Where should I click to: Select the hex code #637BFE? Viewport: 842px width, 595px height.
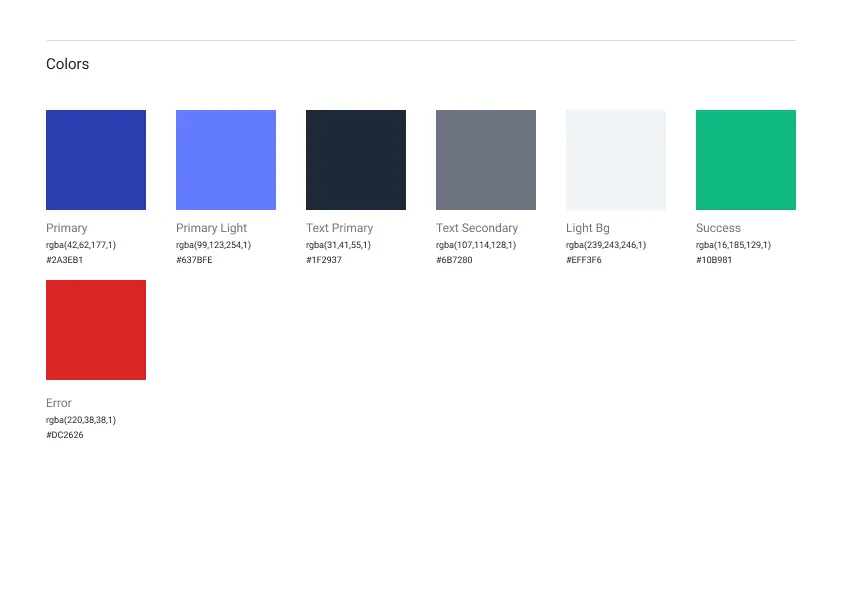pyautogui.click(x=194, y=260)
